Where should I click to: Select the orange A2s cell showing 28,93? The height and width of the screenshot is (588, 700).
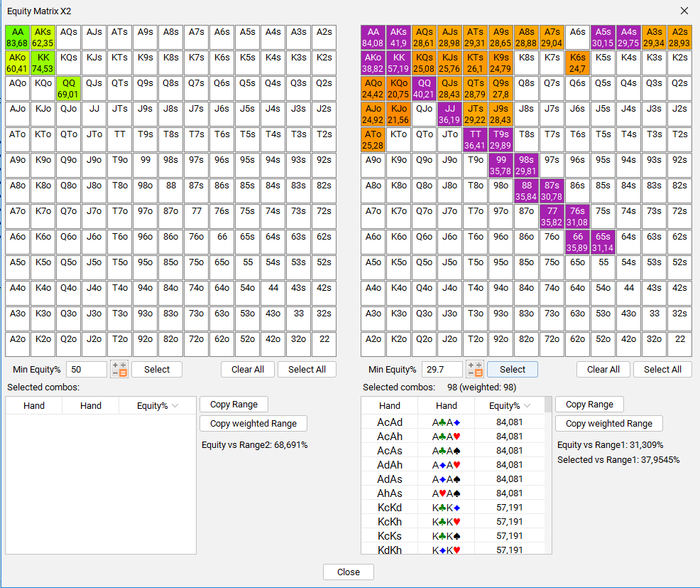(x=680, y=38)
